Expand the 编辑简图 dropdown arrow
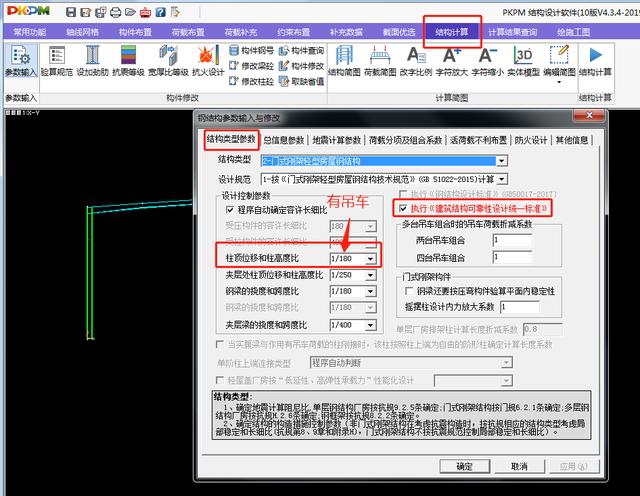This screenshot has height=496, width=640. point(559,82)
